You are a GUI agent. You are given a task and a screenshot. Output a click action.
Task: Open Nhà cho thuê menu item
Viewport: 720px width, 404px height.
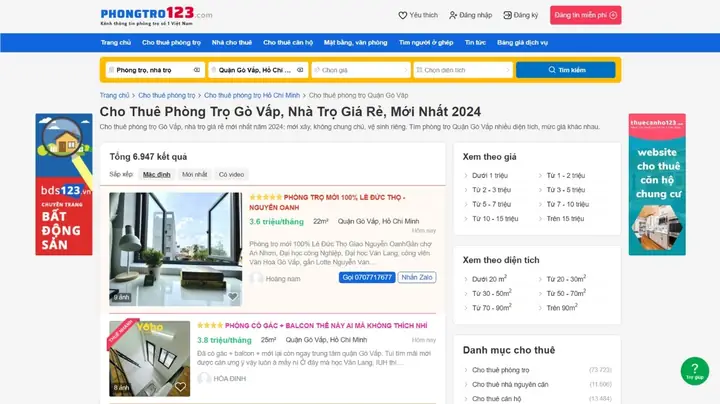click(232, 42)
